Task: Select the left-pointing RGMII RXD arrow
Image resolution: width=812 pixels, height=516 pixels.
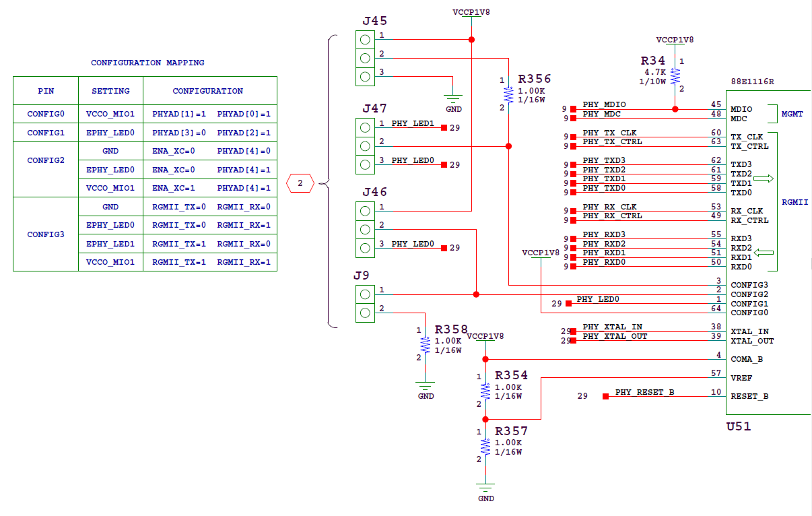Action: (x=763, y=253)
